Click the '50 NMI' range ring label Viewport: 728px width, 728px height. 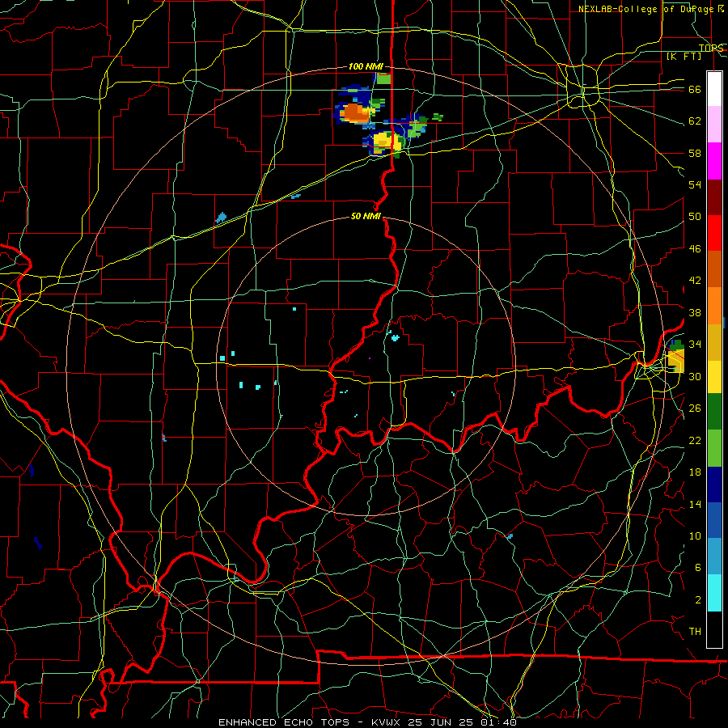(366, 216)
